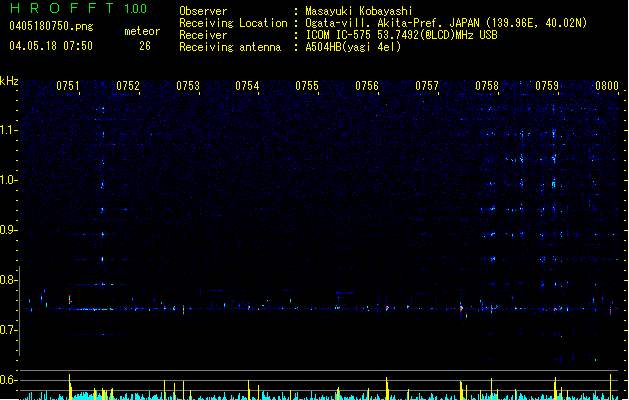Click the 0753 time marker
The height and width of the screenshot is (400, 629).
[188, 86]
